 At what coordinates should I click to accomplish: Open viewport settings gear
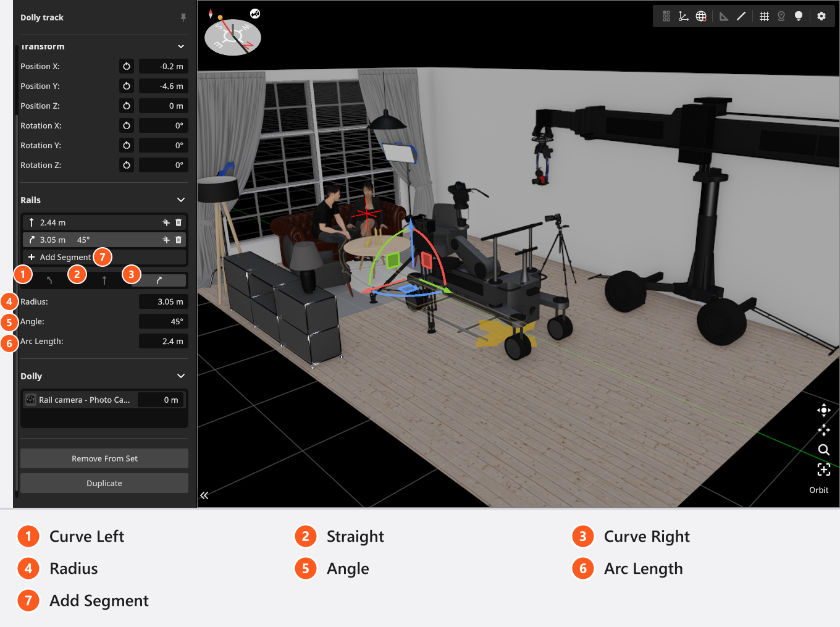[821, 16]
